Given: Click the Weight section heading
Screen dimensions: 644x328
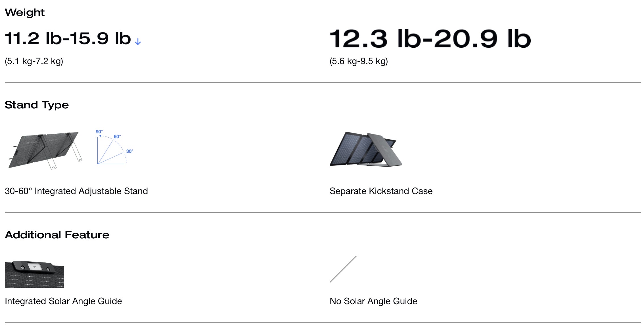Looking at the screenshot, I should pos(25,12).
